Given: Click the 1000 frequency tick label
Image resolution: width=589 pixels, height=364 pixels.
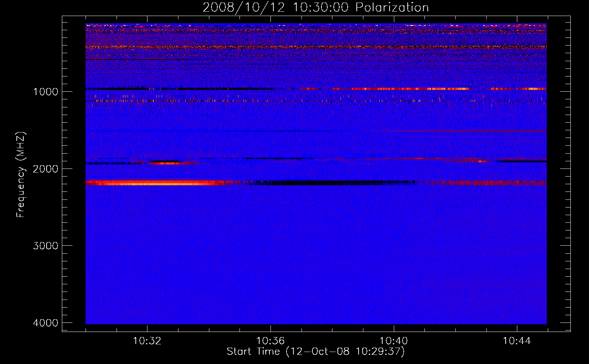Looking at the screenshot, I should point(46,92).
